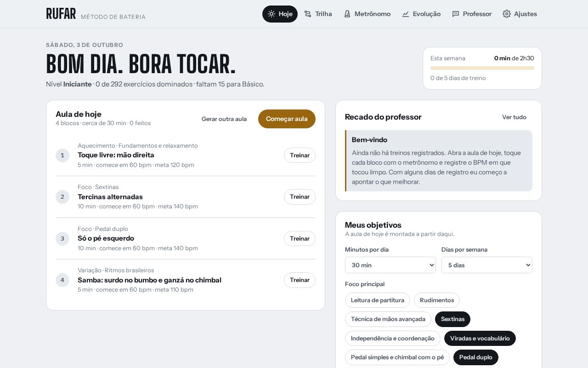Click Treinar for Só o pé esquerdo
Image resolution: width=588 pixels, height=368 pixels.
(300, 238)
